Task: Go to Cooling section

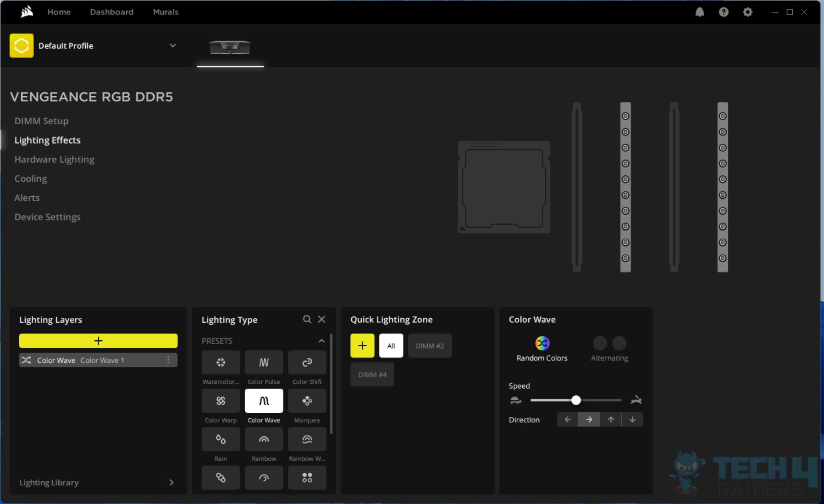Action: pyautogui.click(x=31, y=179)
